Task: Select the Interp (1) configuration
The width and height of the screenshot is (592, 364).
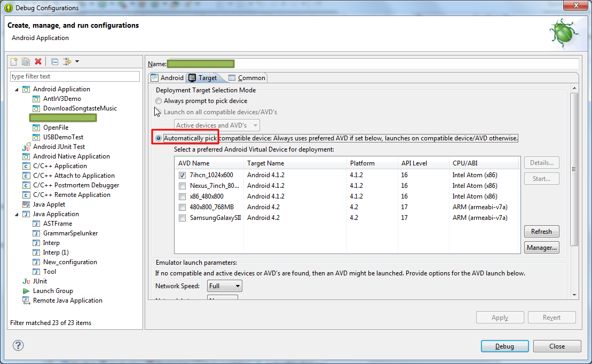Action: pos(56,252)
